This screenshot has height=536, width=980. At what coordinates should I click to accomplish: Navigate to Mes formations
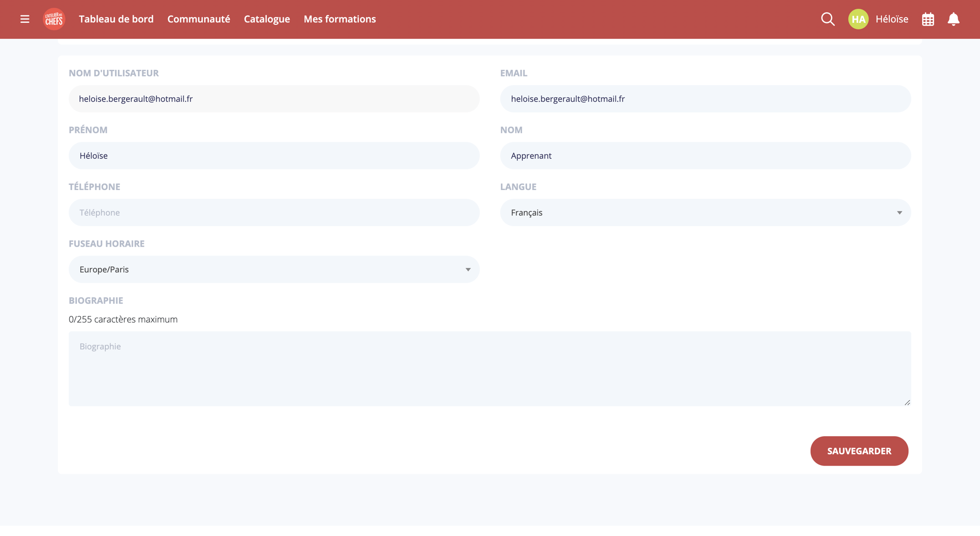(339, 19)
